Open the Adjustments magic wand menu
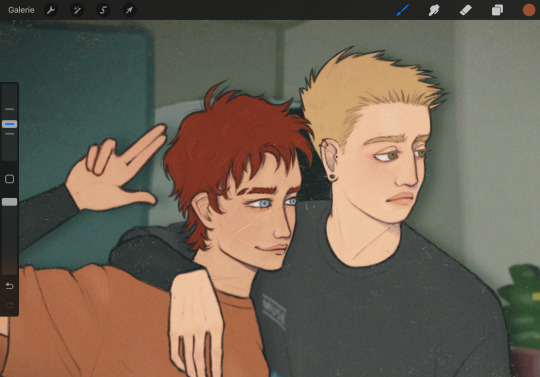The width and height of the screenshot is (540, 377). point(77,10)
